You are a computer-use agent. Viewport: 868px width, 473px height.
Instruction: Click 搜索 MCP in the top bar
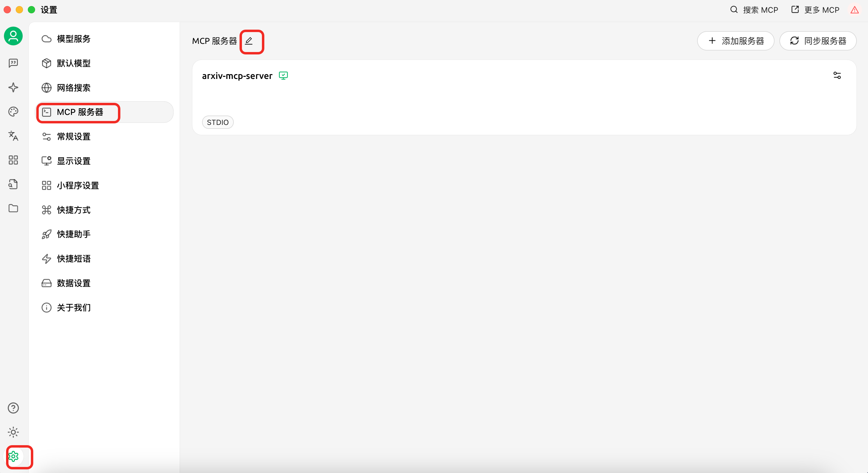[754, 10]
